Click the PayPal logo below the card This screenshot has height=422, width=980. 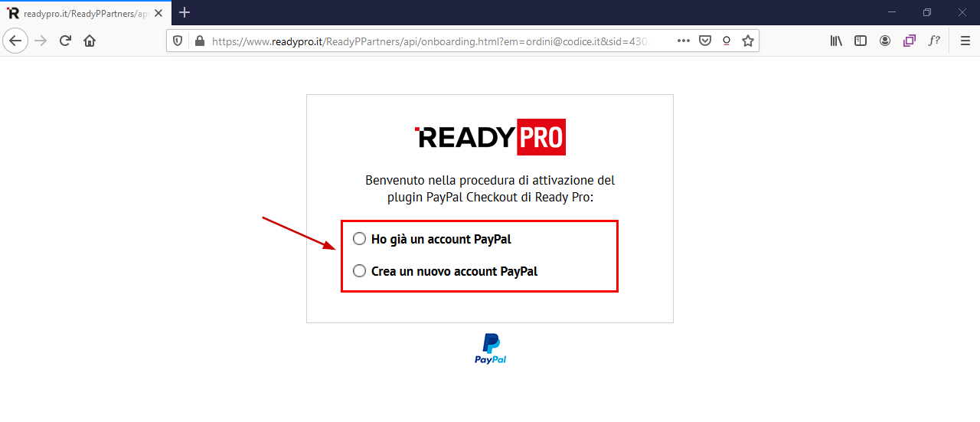(490, 348)
